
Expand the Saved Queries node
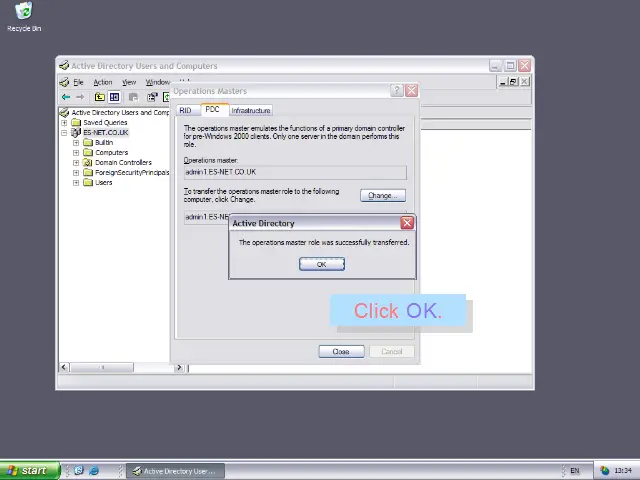(x=64, y=122)
